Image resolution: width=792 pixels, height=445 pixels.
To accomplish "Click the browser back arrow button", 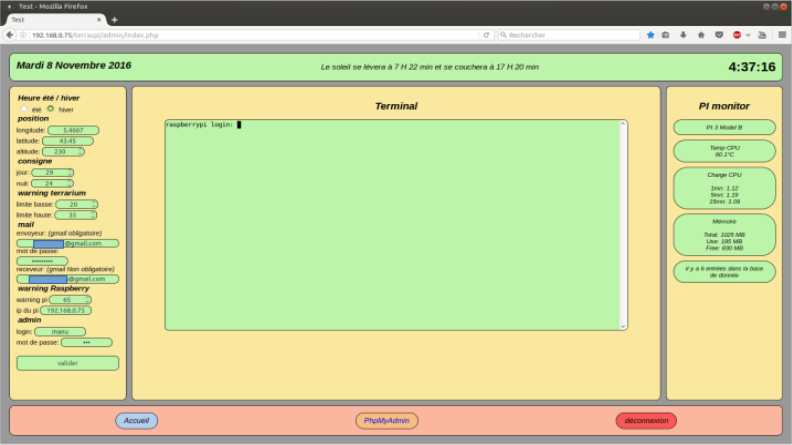I will coord(10,35).
